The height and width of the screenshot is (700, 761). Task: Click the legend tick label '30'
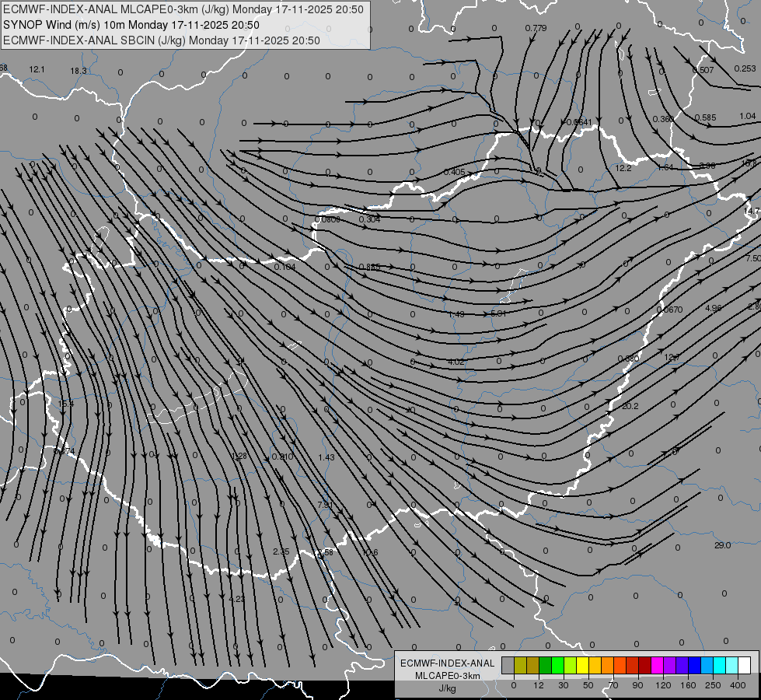pyautogui.click(x=564, y=685)
